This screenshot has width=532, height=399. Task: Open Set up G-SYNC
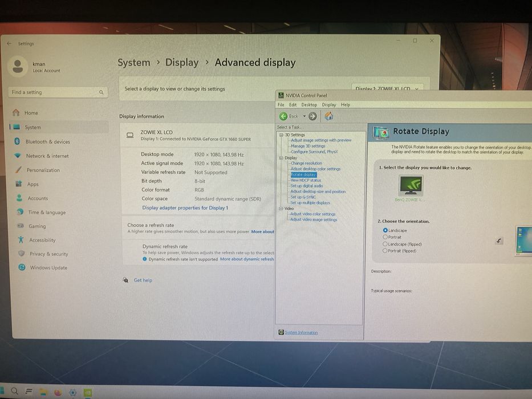[x=303, y=197]
